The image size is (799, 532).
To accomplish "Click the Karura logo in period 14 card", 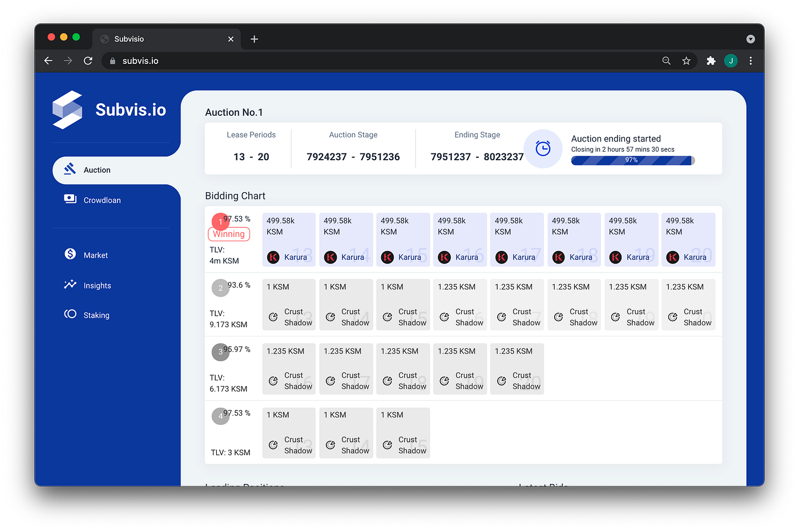I will (x=330, y=257).
